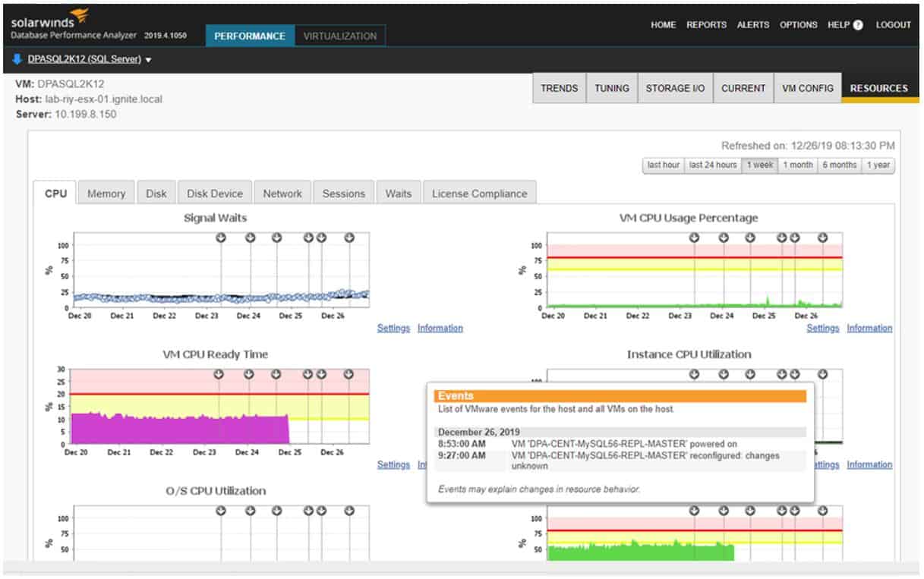Viewport: 924px width, 579px height.
Task: Select the CPU resource tab
Action: tap(55, 193)
